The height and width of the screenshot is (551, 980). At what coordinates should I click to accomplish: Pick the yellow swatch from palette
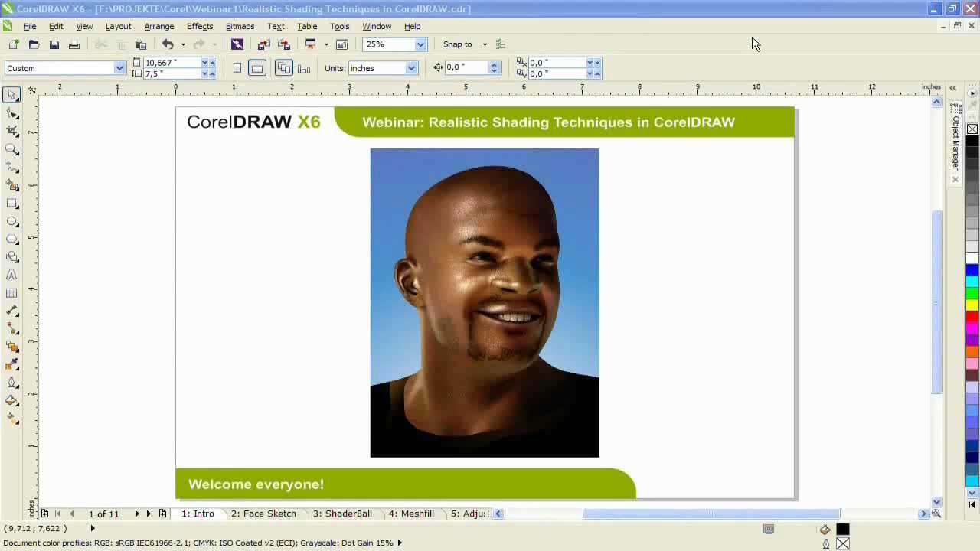pos(972,305)
